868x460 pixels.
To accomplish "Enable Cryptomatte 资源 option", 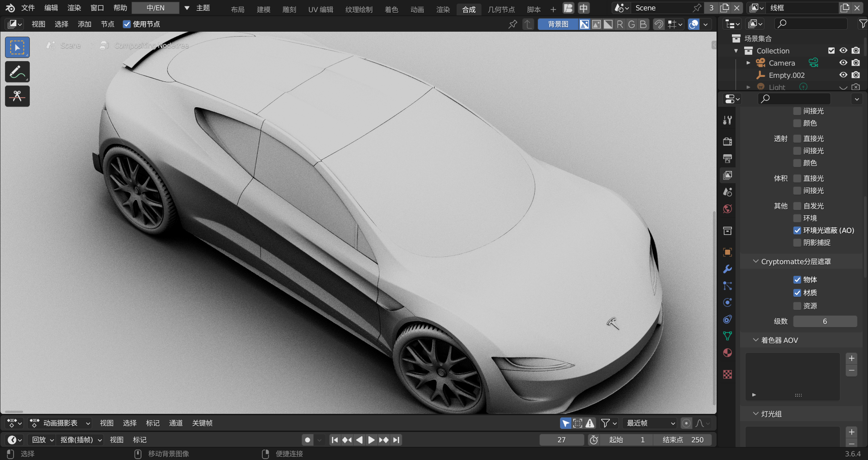I will pyautogui.click(x=797, y=306).
